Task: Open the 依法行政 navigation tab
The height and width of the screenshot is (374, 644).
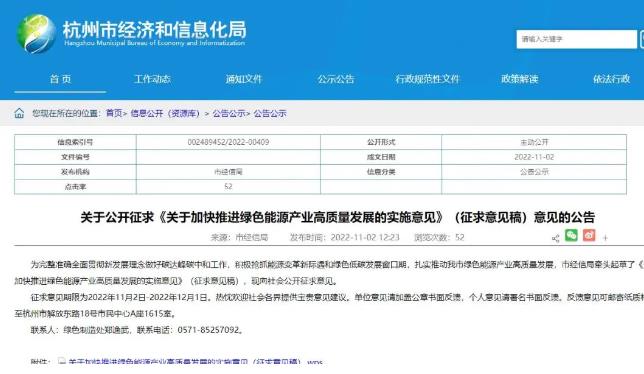Action: click(612, 79)
